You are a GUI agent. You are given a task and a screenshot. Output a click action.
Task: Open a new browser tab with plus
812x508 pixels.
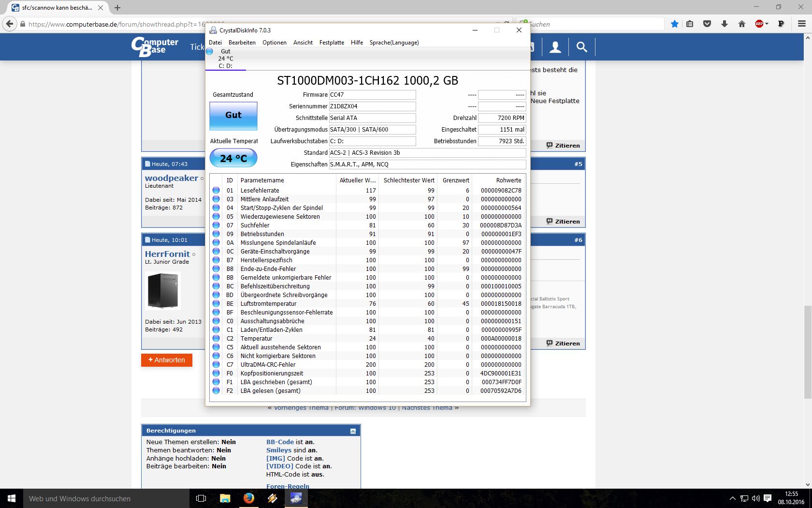pyautogui.click(x=117, y=8)
